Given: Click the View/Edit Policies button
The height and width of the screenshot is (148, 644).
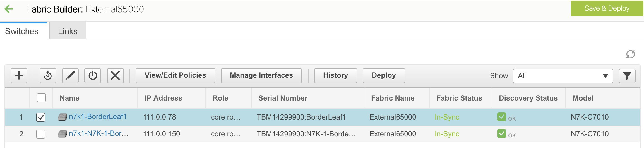Looking at the screenshot, I should 175,75.
